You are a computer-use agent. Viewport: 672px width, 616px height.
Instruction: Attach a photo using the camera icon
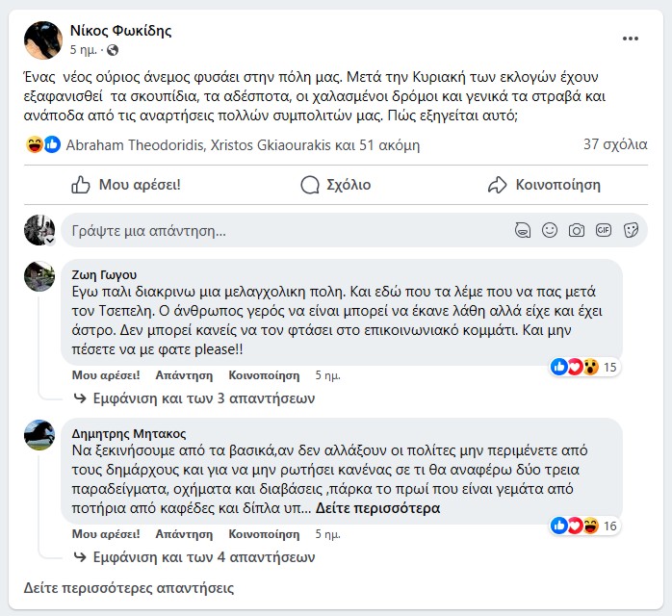(x=577, y=230)
